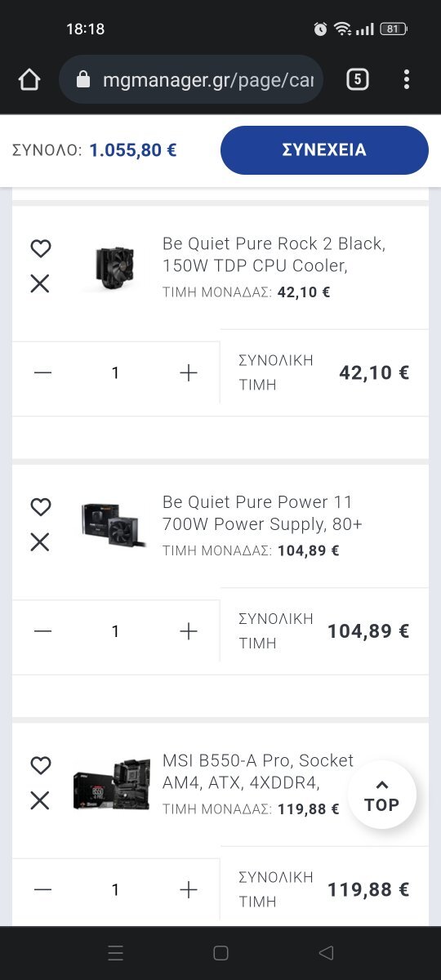The height and width of the screenshot is (980, 441).
Task: Remove Be Quiet Pure Rock 2 from cart
Action: click(40, 283)
